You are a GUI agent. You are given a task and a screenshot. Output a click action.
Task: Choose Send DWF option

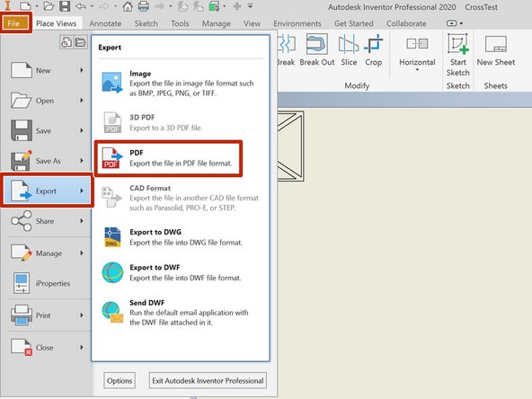pos(181,313)
